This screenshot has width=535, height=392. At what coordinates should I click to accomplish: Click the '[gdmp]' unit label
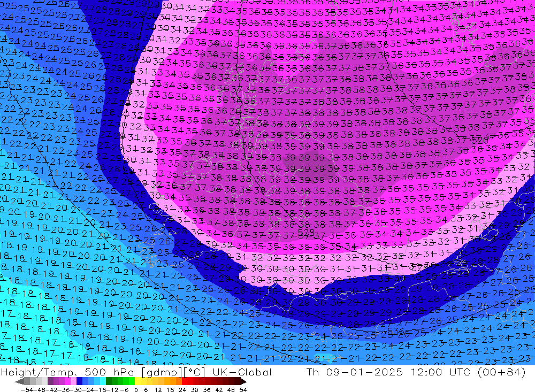161,372
